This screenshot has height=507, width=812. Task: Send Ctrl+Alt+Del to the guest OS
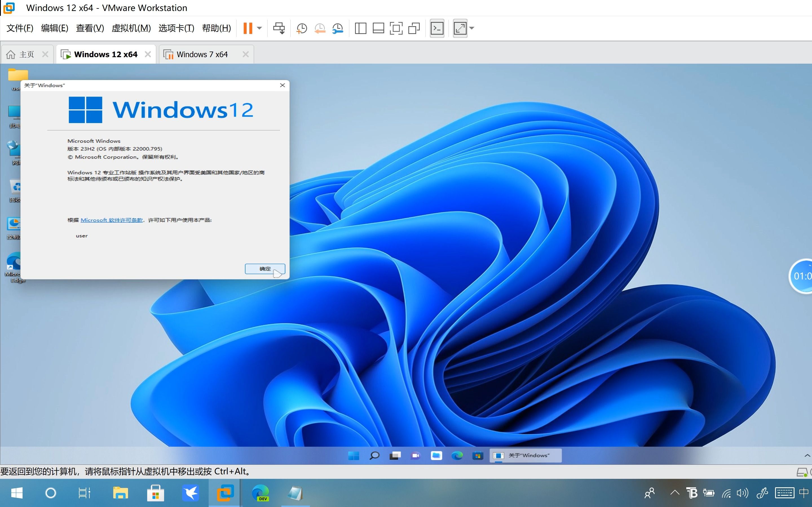(279, 28)
